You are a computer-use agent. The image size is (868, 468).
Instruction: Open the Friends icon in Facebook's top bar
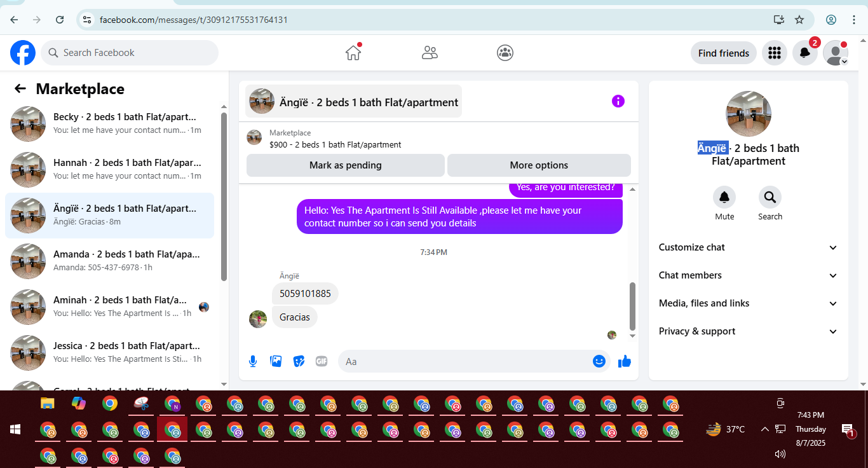tap(430, 53)
